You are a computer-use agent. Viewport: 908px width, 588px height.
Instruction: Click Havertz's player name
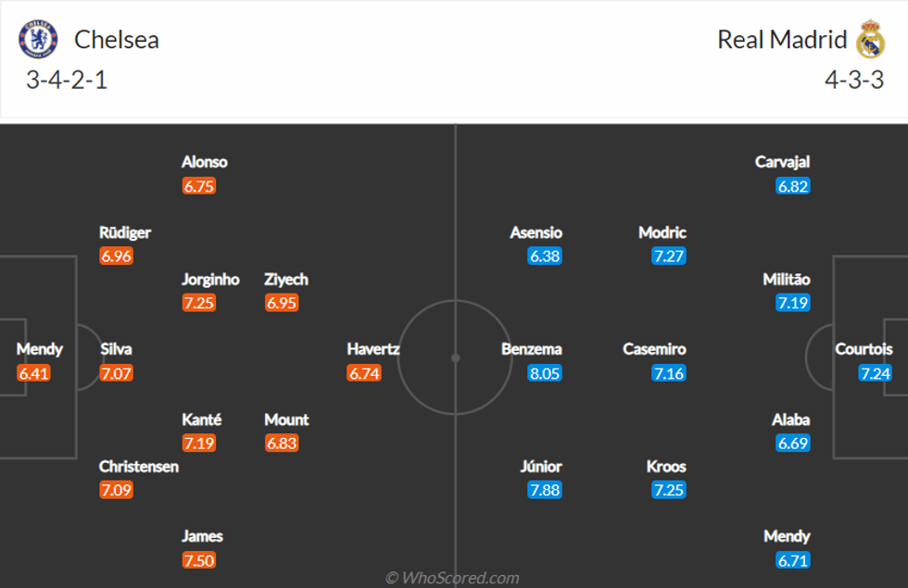pyautogui.click(x=372, y=349)
